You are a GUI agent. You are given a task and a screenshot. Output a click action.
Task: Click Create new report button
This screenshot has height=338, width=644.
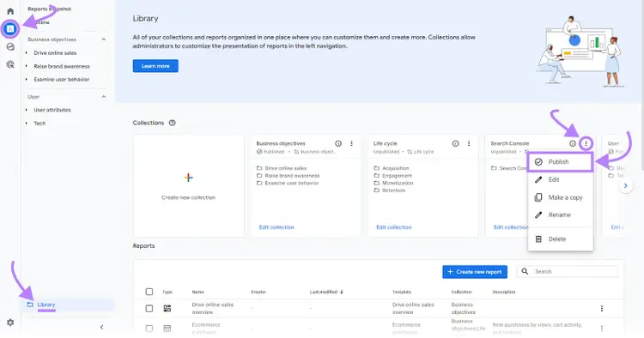point(475,272)
